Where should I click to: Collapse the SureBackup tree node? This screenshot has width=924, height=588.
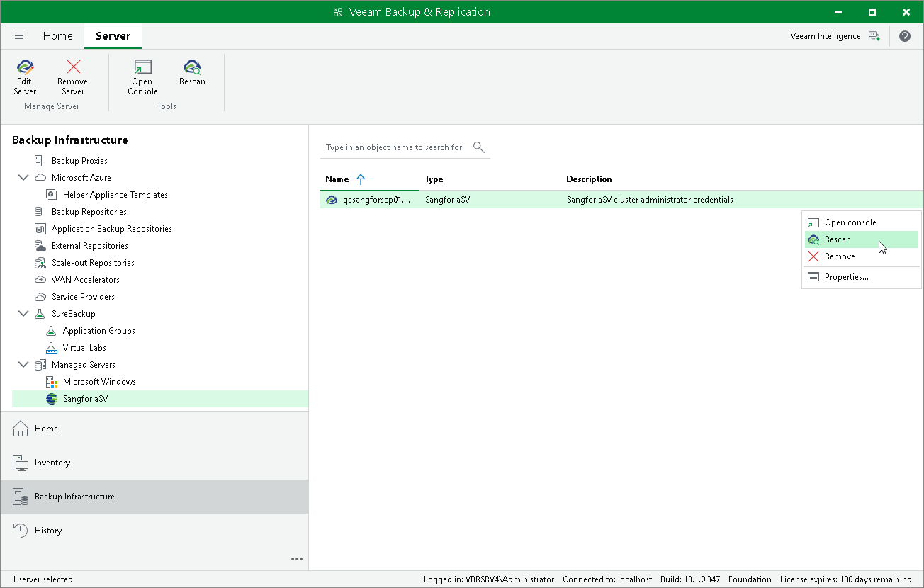click(23, 314)
